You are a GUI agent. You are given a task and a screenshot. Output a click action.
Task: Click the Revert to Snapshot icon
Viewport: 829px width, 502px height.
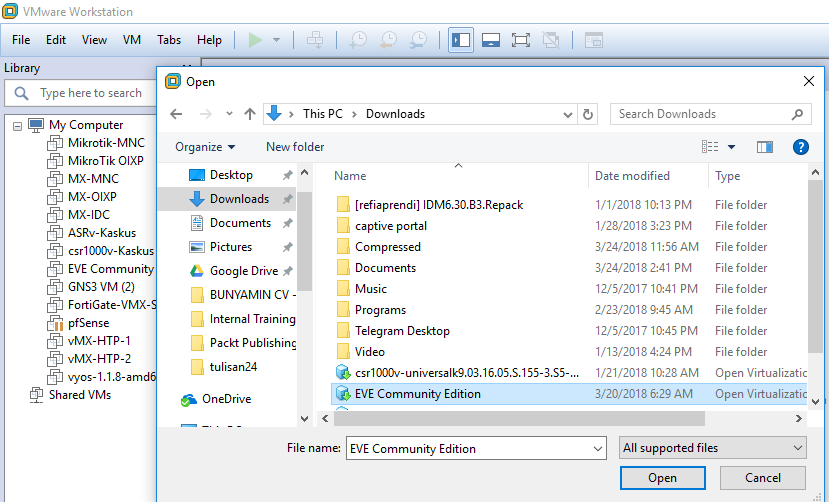point(389,40)
